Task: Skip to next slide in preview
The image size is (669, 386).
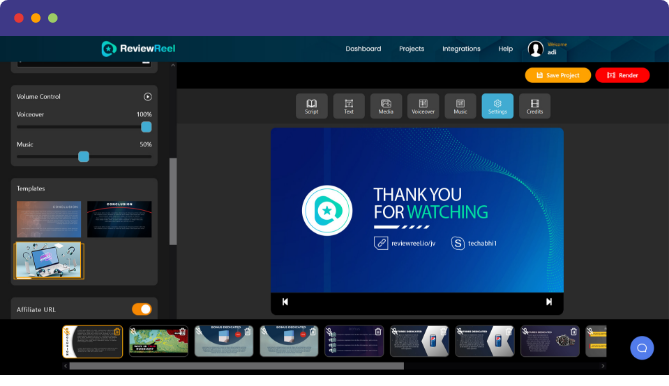Action: click(x=549, y=302)
